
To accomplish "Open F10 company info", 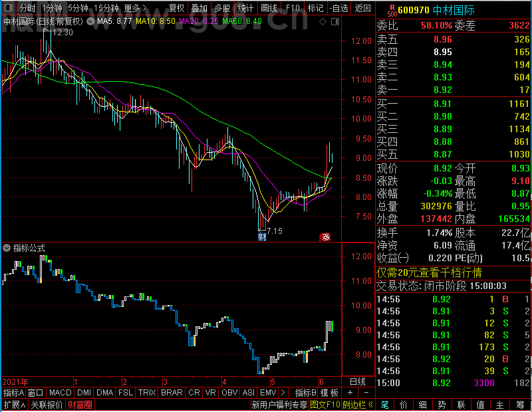I will [x=293, y=8].
